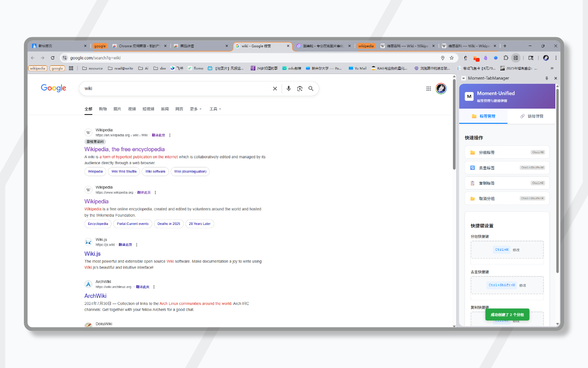Select the 视频 videos filter

tap(132, 109)
